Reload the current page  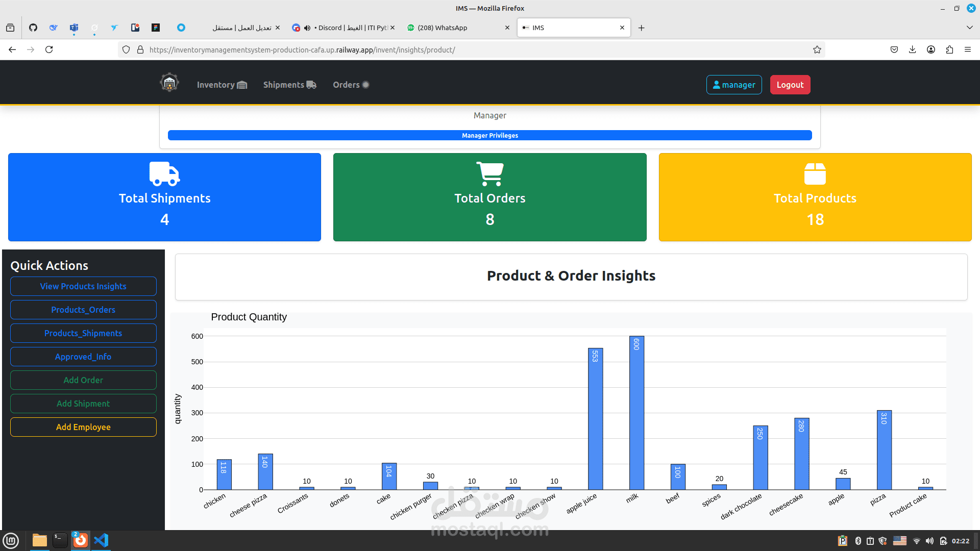pyautogui.click(x=49, y=49)
